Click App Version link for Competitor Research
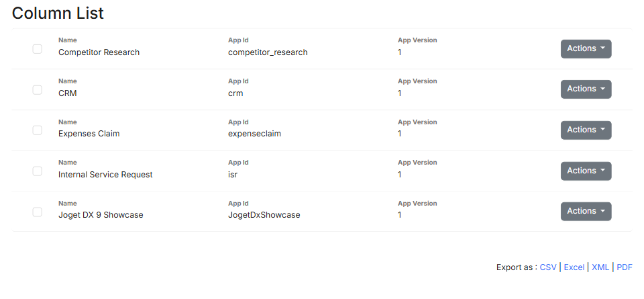 pos(400,52)
